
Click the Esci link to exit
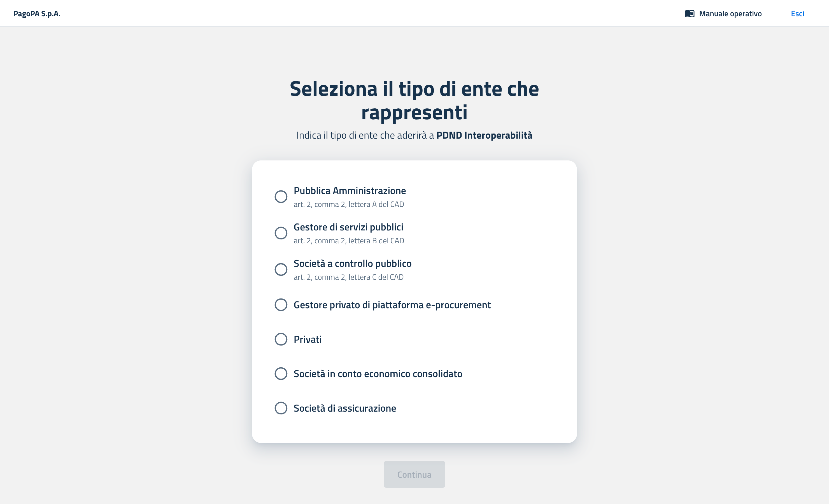(x=797, y=13)
